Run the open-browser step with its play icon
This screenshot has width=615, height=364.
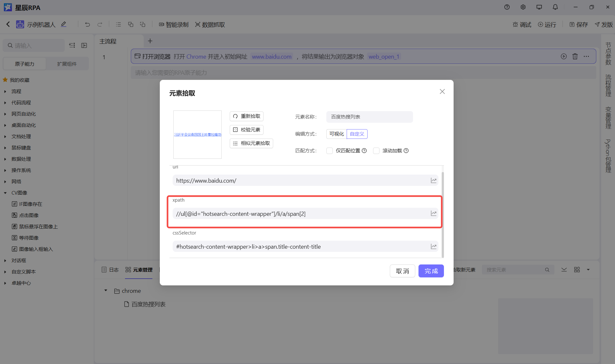pyautogui.click(x=563, y=56)
